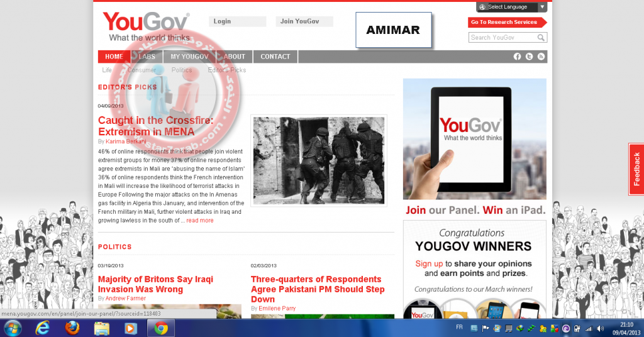Open author Karima Berkani link

(x=126, y=141)
